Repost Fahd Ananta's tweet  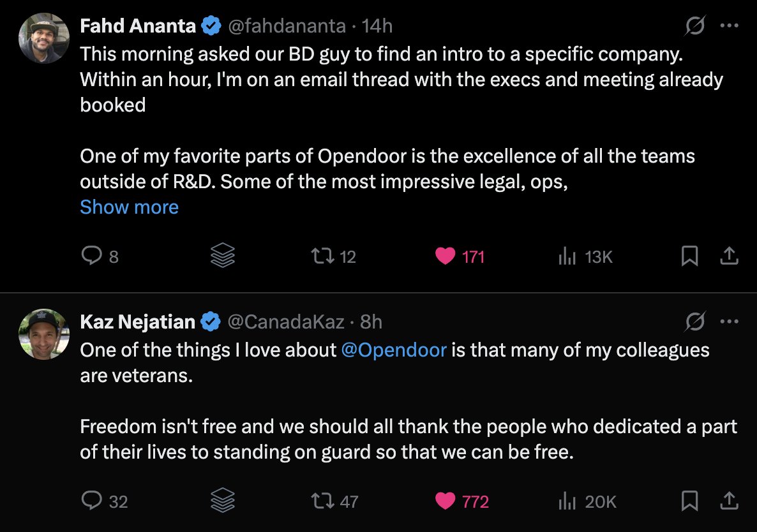pyautogui.click(x=317, y=256)
